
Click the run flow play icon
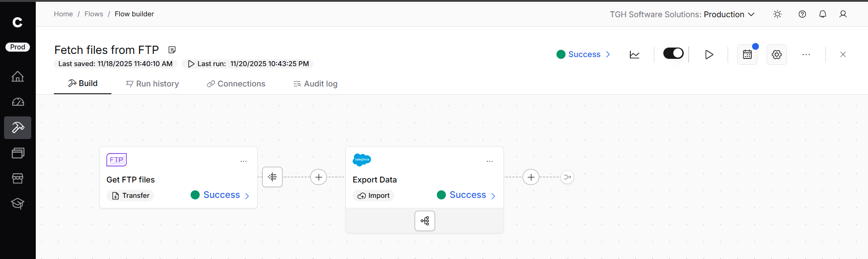coord(709,55)
